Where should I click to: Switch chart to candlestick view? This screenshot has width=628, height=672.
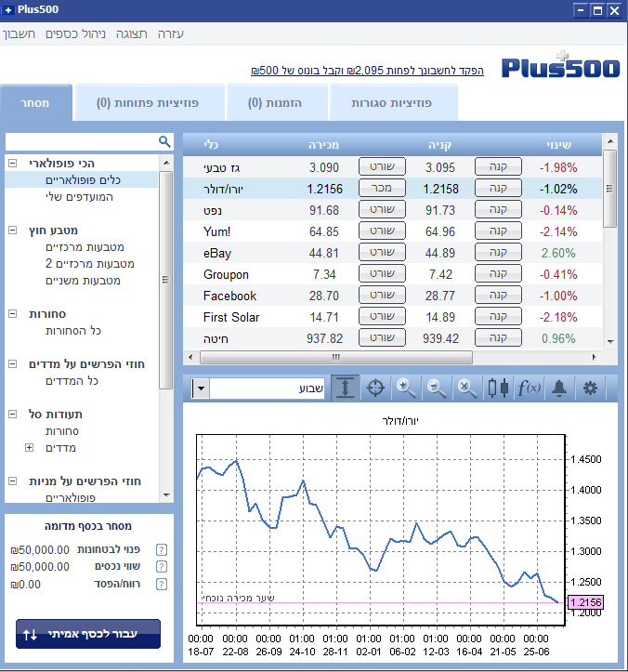pyautogui.click(x=498, y=389)
